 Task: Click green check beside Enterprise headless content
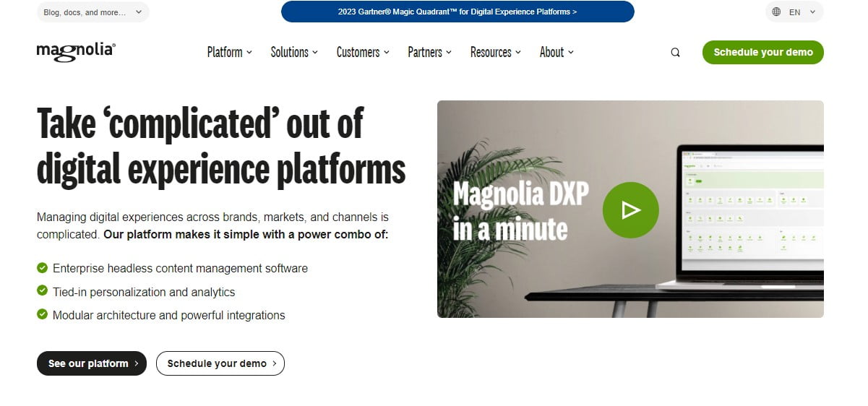point(43,268)
